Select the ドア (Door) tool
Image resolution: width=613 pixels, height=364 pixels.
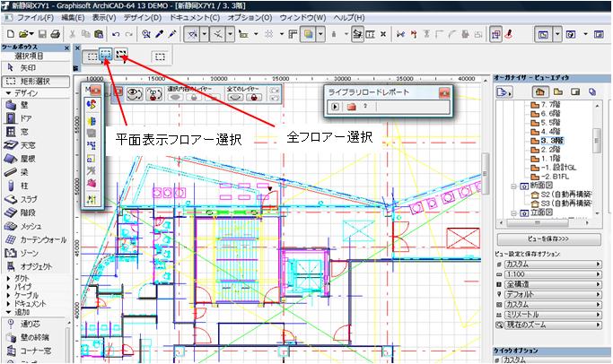point(27,117)
